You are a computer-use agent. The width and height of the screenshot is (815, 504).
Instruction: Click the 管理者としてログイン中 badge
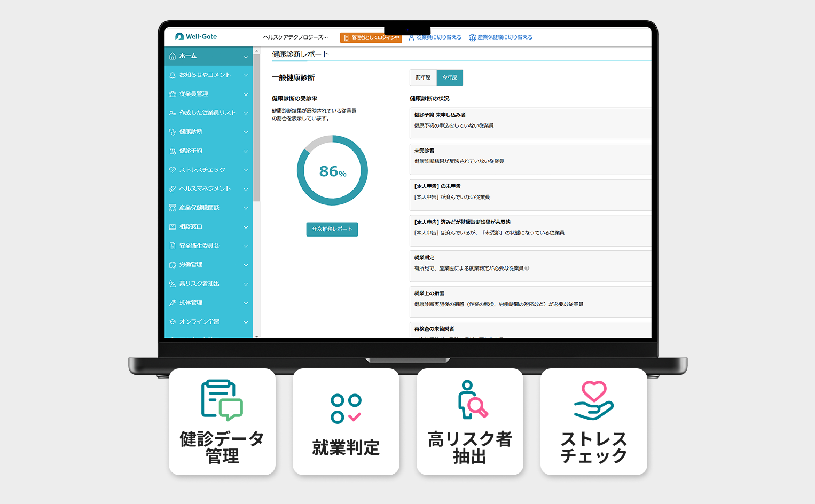[x=371, y=38]
